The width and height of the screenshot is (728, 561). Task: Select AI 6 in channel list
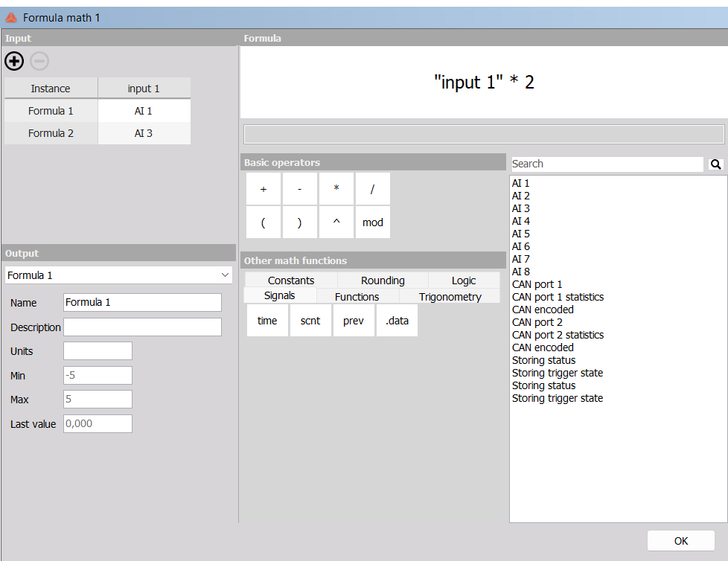tap(520, 246)
